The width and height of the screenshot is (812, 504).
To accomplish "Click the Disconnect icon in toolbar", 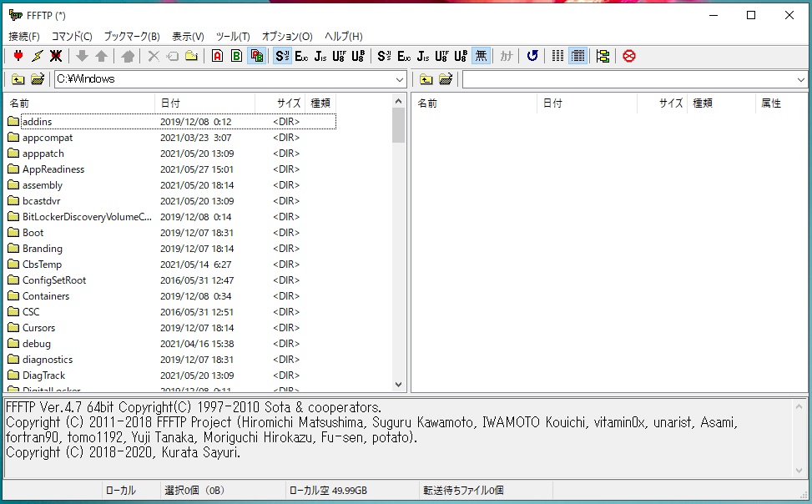I will (56, 56).
